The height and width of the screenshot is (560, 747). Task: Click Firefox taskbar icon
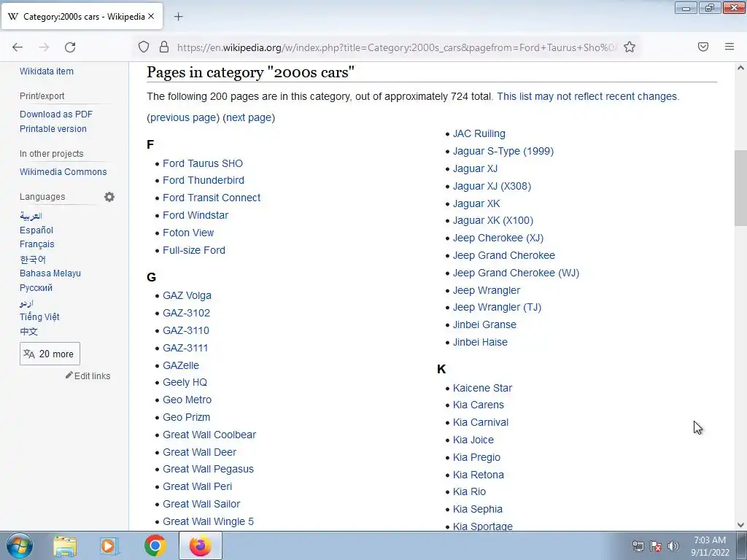click(x=200, y=545)
